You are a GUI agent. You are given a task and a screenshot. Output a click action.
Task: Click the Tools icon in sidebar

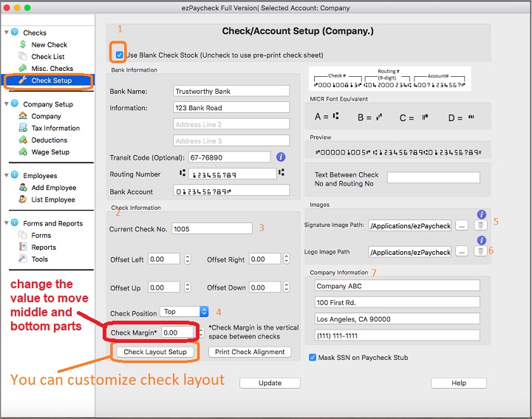pyautogui.click(x=23, y=259)
